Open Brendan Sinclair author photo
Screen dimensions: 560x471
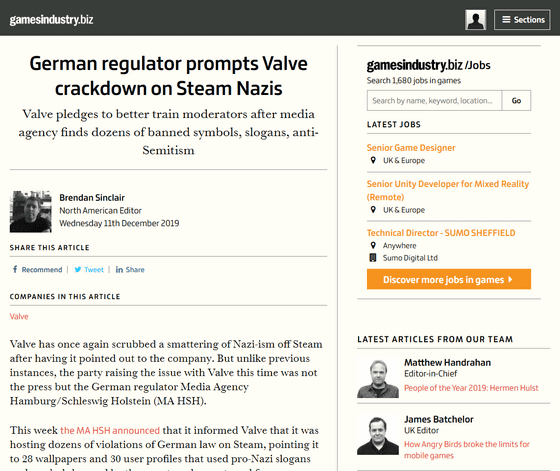tap(31, 212)
